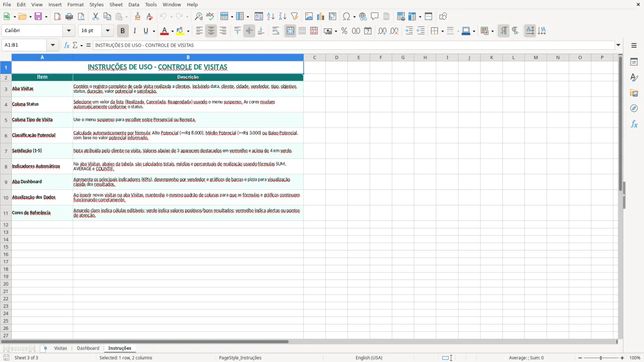
Task: Increase indent icon
Action: pyautogui.click(x=409, y=31)
